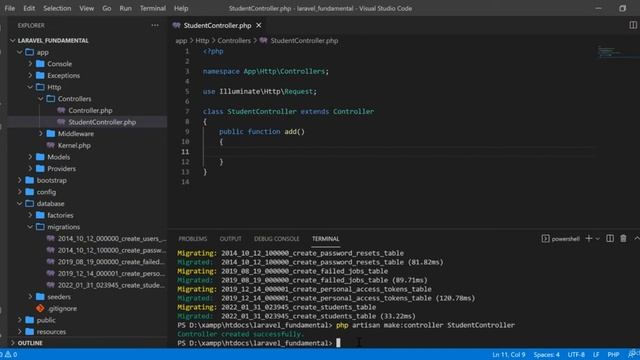Expand the OUTLINE section
The height and width of the screenshot is (360, 640).
13,343
